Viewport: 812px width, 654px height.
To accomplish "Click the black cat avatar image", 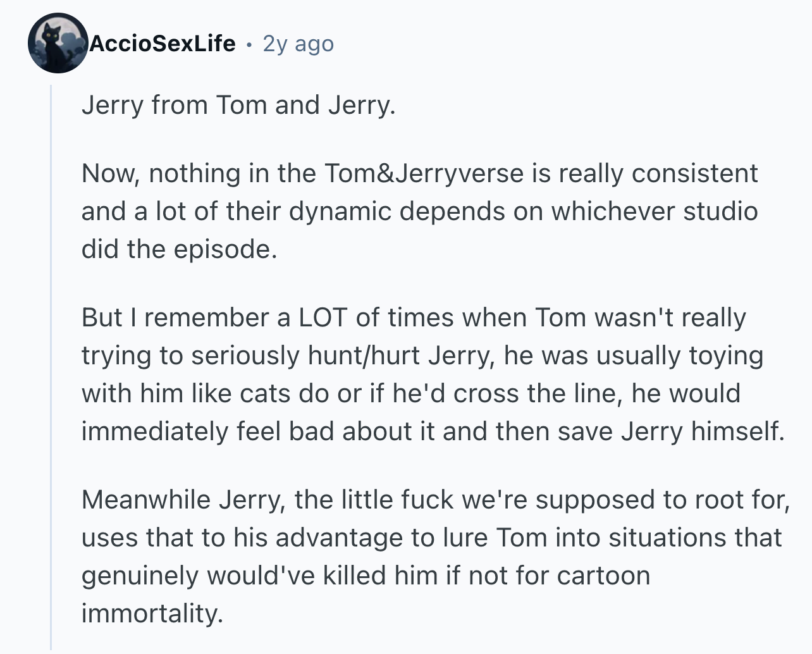I will (x=58, y=44).
